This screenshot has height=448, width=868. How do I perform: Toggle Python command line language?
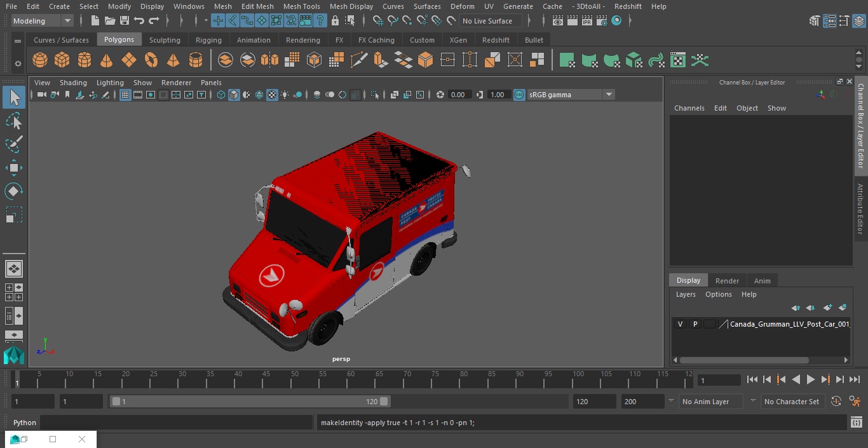(x=25, y=423)
